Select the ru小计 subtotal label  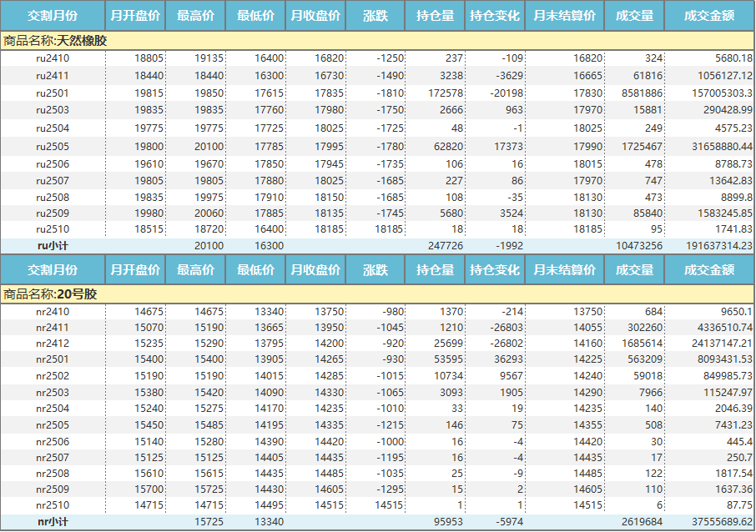[x=53, y=246]
